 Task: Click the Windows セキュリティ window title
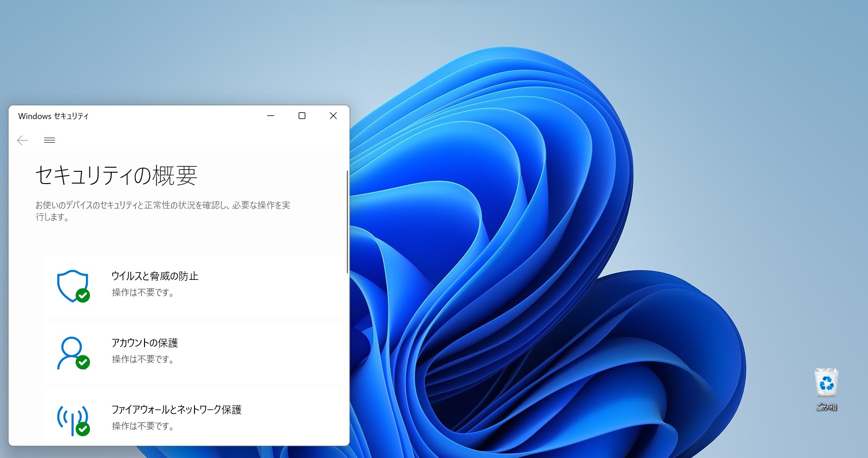tap(53, 116)
